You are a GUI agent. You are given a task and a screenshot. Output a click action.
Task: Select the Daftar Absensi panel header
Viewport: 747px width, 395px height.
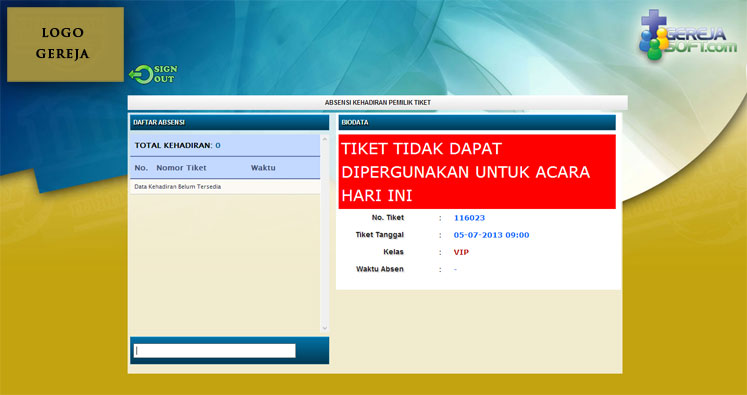230,122
